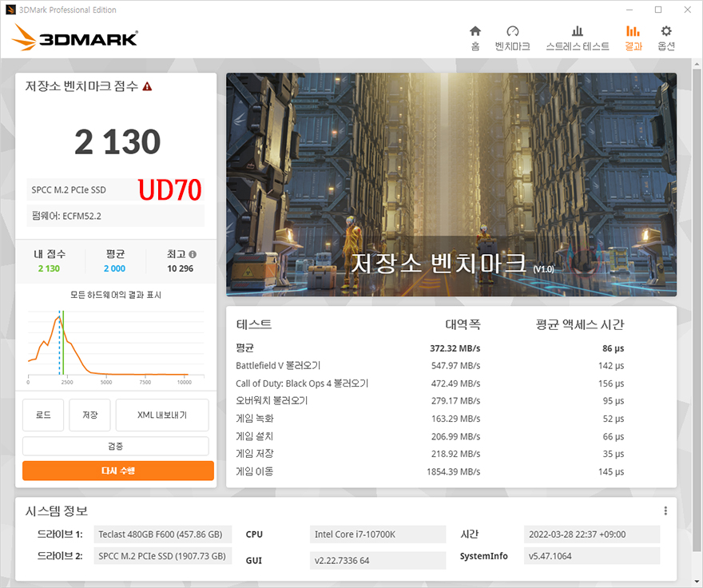Click Drive 1 field Teclast 480GB F600
The width and height of the screenshot is (703, 588).
[x=163, y=534]
